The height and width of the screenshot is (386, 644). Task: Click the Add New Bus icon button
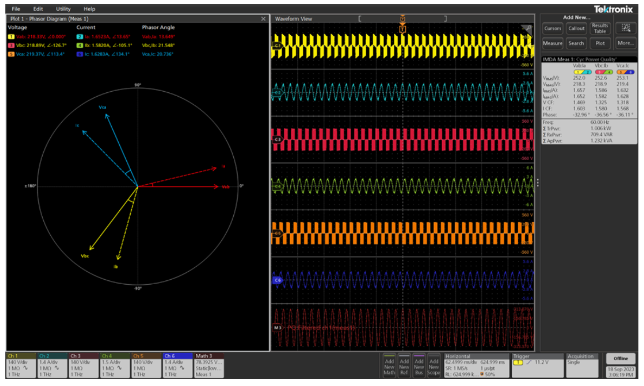(x=419, y=365)
